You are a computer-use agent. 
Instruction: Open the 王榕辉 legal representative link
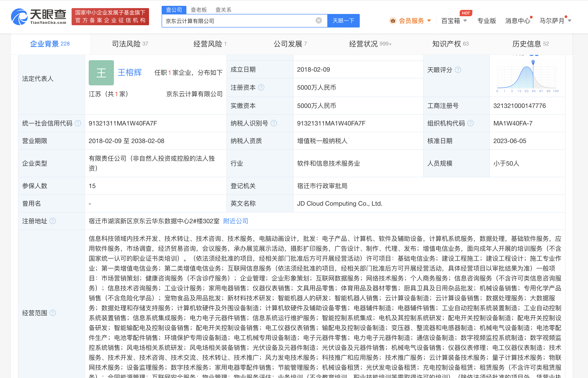(x=130, y=73)
